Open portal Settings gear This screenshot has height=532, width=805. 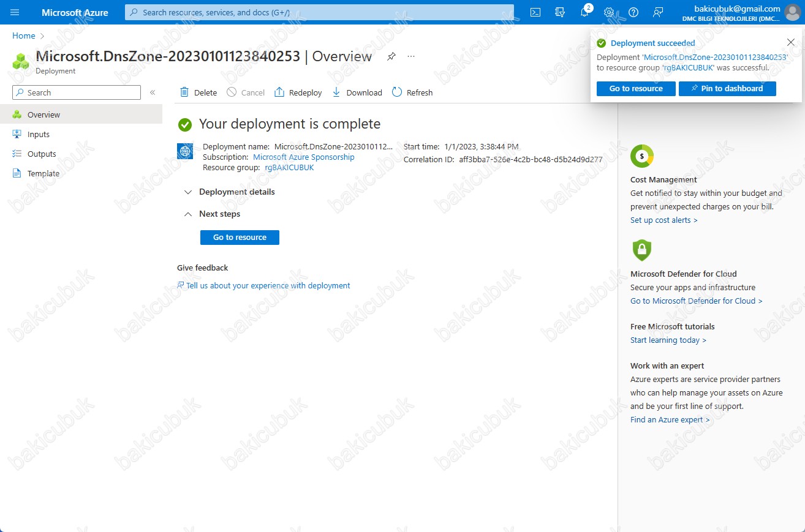pos(609,12)
